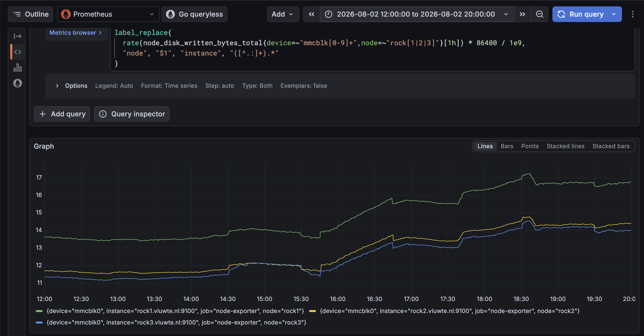Select the bar chart sidebar icon
This screenshot has width=644, height=336.
click(17, 68)
